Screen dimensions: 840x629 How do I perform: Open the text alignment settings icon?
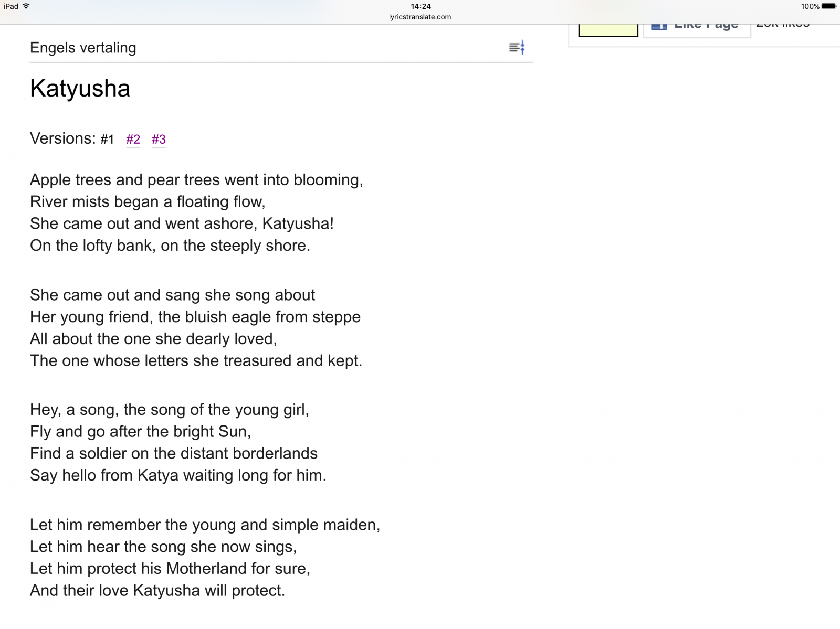517,48
